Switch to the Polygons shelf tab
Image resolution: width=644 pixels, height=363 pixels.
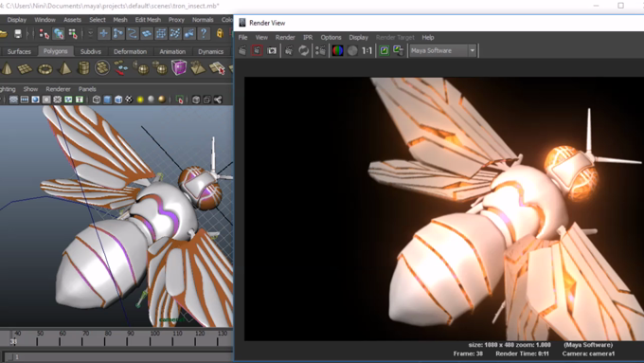click(56, 51)
